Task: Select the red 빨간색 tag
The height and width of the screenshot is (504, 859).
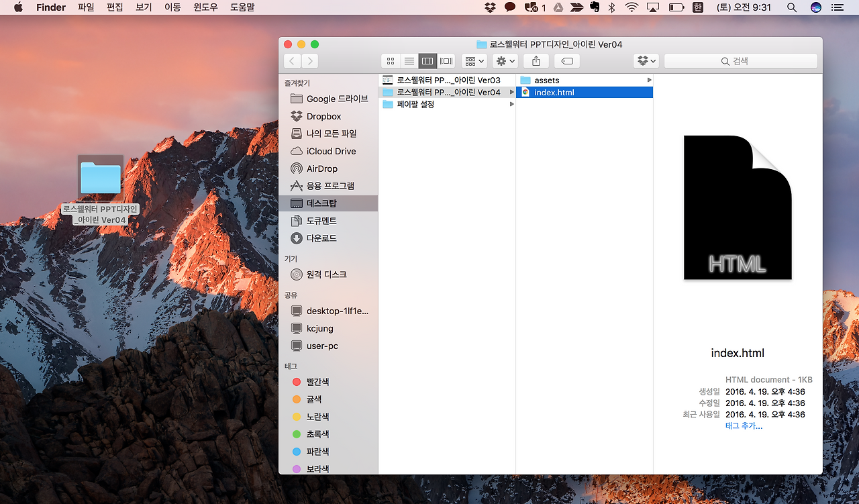Action: click(317, 382)
